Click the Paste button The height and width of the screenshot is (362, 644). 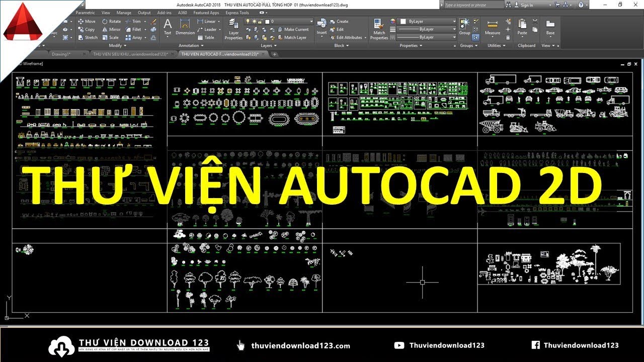[522, 27]
